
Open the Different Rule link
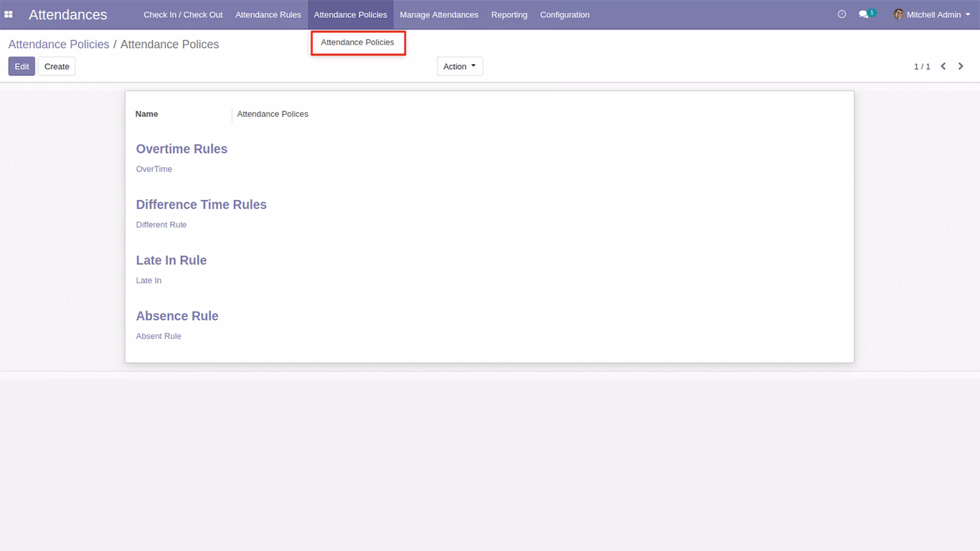161,225
